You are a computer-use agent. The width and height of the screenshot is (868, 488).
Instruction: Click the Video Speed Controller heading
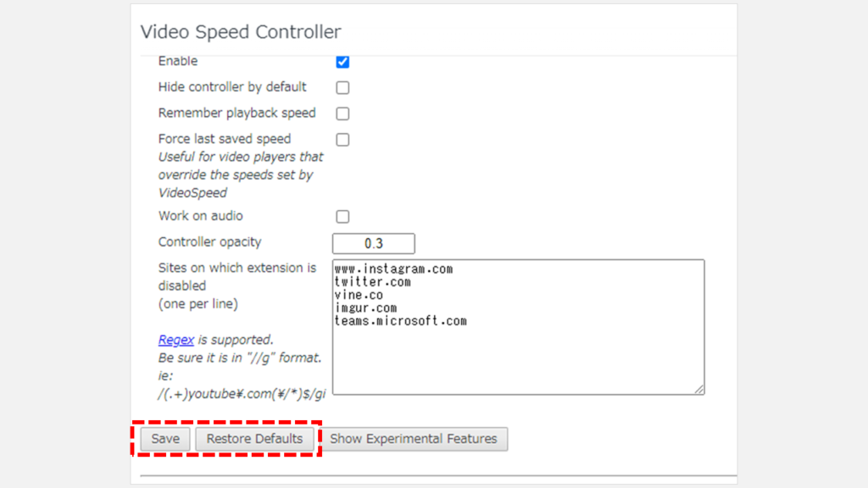[241, 32]
